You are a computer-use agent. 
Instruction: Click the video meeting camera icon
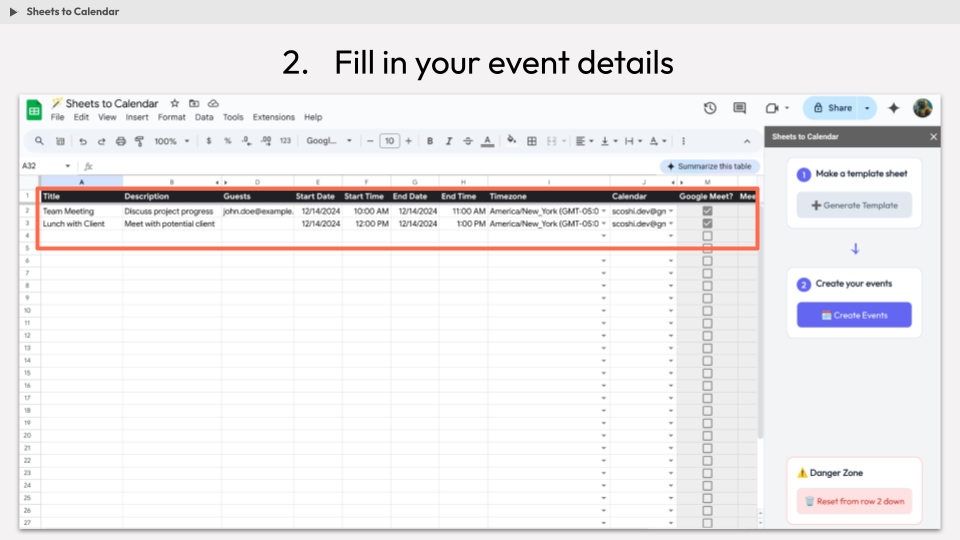click(772, 108)
